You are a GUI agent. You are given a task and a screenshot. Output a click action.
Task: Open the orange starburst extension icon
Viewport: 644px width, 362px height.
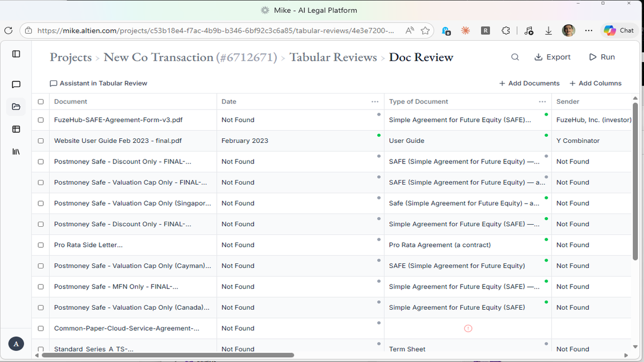(x=465, y=31)
